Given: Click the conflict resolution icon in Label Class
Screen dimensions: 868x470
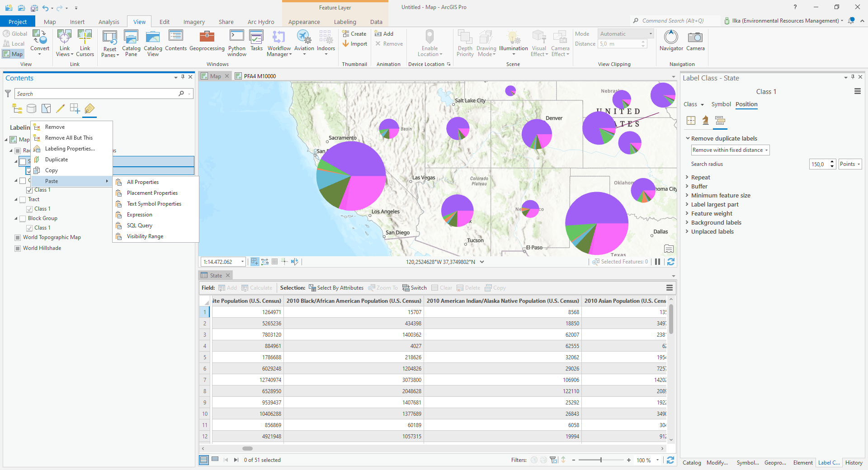Looking at the screenshot, I should click(720, 120).
